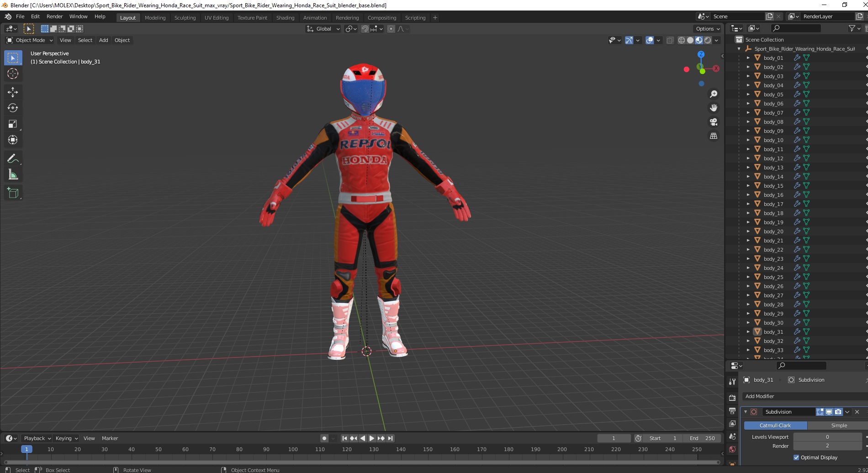Open the Scene properties tab icon

click(732, 436)
